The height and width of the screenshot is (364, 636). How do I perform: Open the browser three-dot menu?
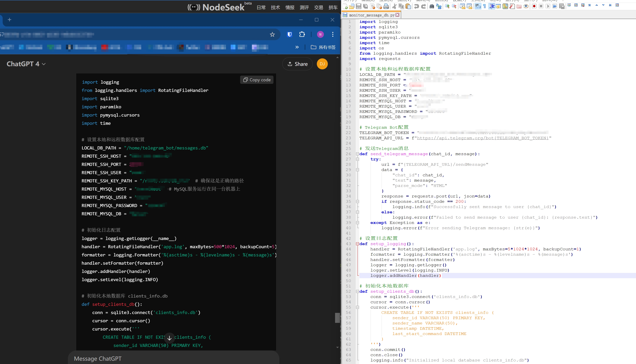click(x=333, y=34)
